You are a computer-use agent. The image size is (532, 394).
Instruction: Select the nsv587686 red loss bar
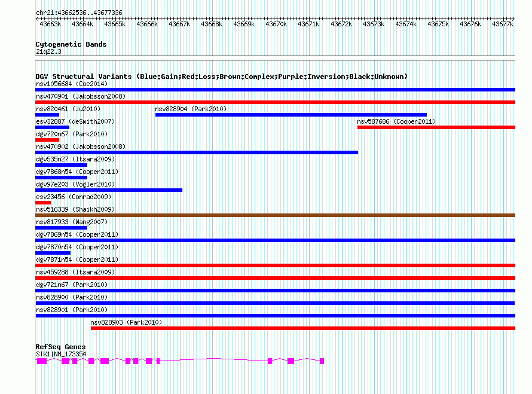click(x=436, y=127)
